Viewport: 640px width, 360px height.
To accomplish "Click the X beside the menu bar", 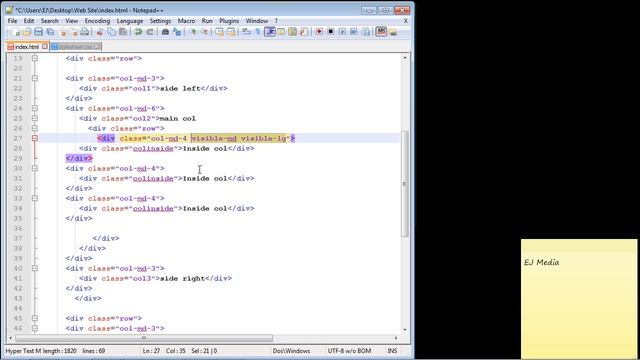I will point(406,21).
